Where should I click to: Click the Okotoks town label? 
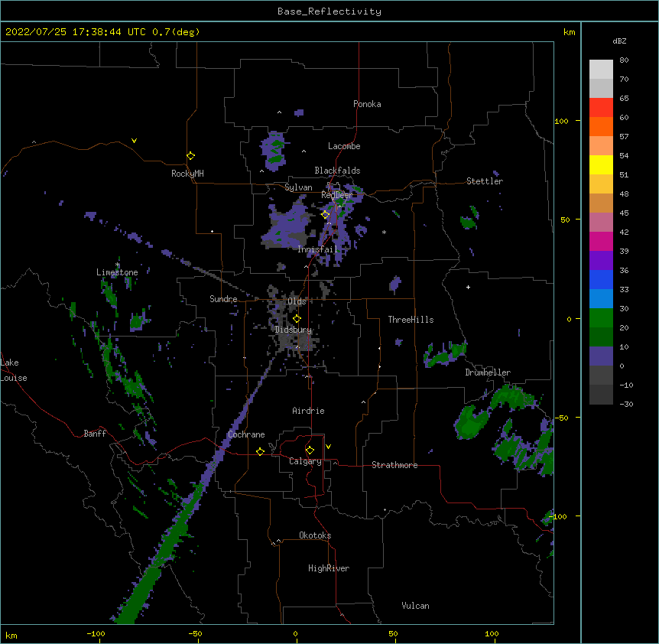315,535
